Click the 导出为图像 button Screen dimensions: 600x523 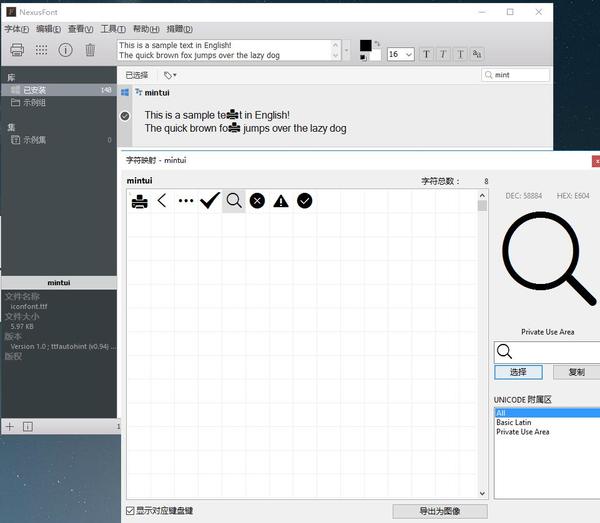(x=440, y=511)
